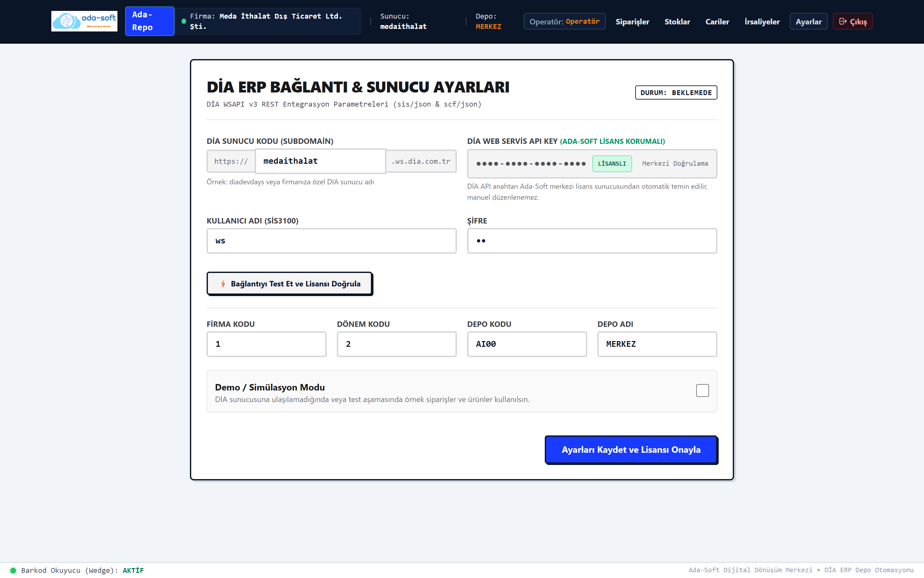Open the Stoklar menu
The height and width of the screenshot is (578, 924).
click(x=677, y=22)
